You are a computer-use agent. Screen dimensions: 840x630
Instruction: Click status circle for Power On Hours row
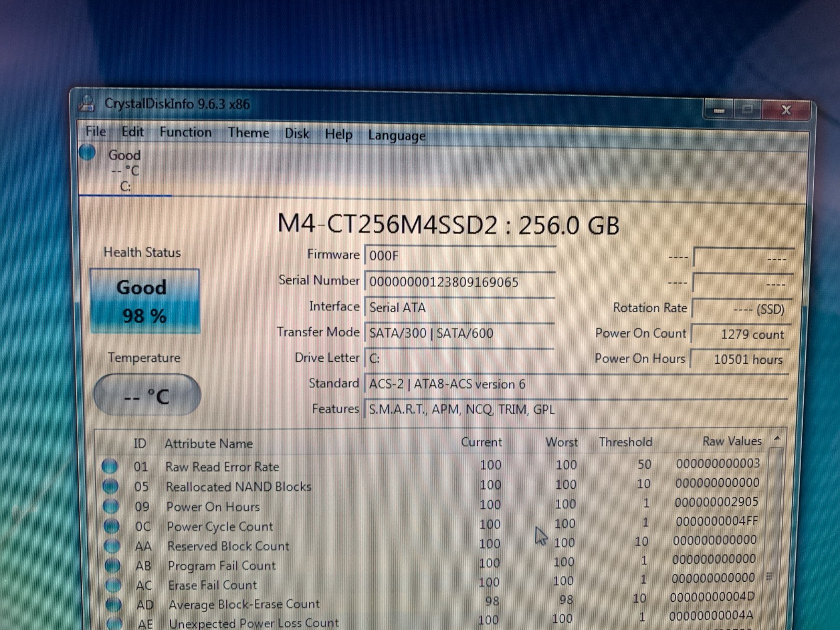pos(111,506)
